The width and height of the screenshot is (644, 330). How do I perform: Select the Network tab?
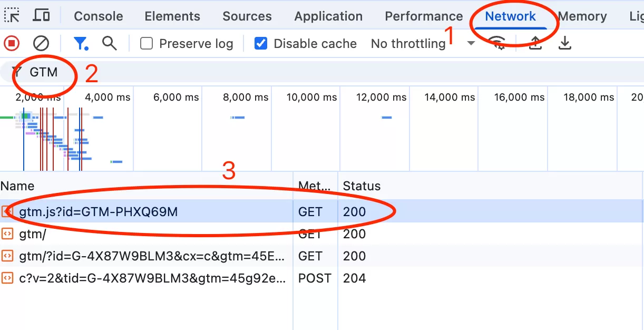(x=510, y=16)
